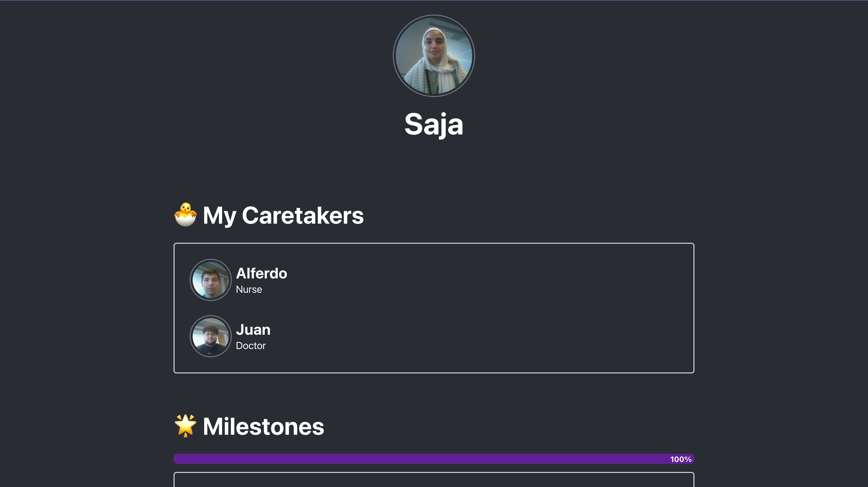The height and width of the screenshot is (487, 868).
Task: Click the Alferdo caretaker name
Action: tap(261, 273)
